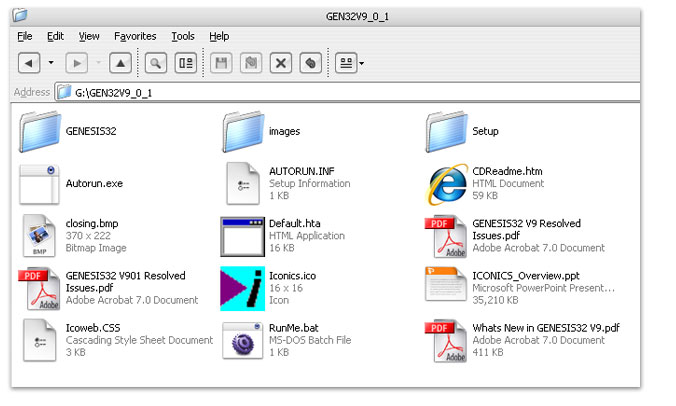Image resolution: width=676 pixels, height=406 pixels.
Task: Select the images folder icon
Action: coord(243,131)
